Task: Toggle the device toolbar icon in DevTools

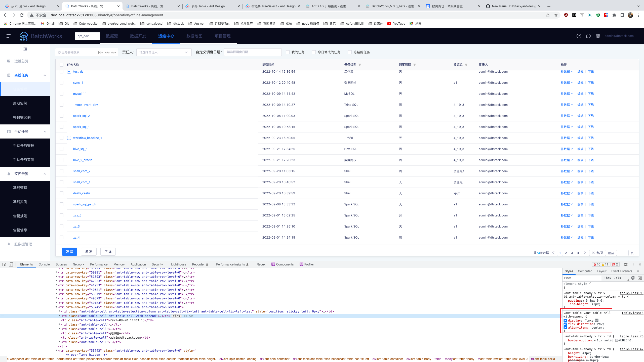Action: click(11, 264)
